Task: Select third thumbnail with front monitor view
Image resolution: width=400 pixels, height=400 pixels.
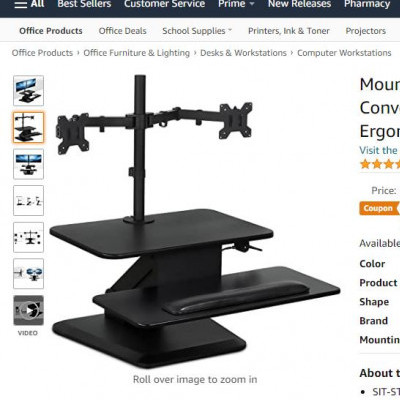Action: pyautogui.click(x=28, y=164)
